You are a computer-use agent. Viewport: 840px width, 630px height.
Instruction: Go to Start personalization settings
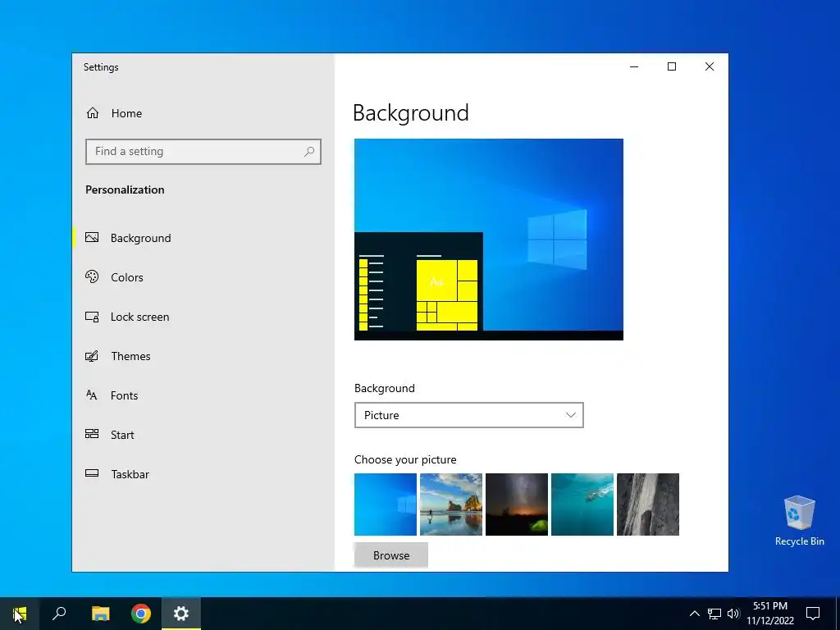[x=122, y=435]
